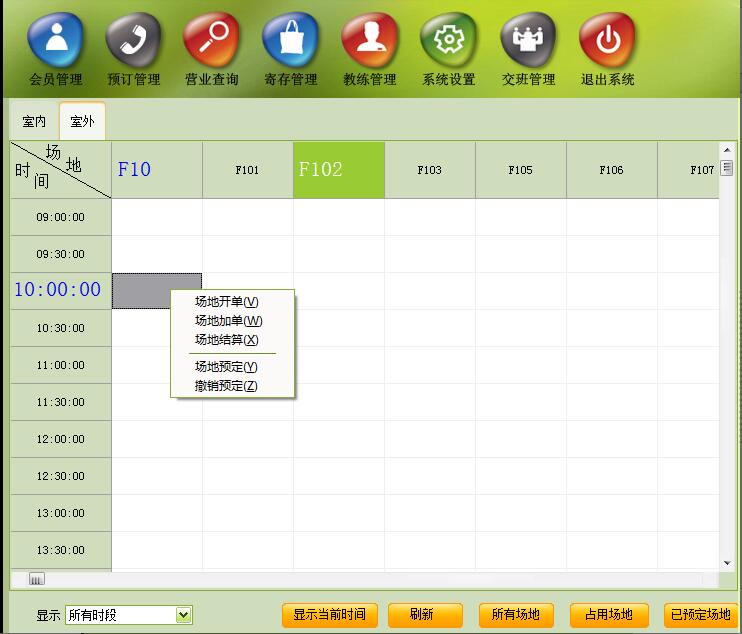
Task: Select the F103 court column header
Action: click(x=430, y=170)
